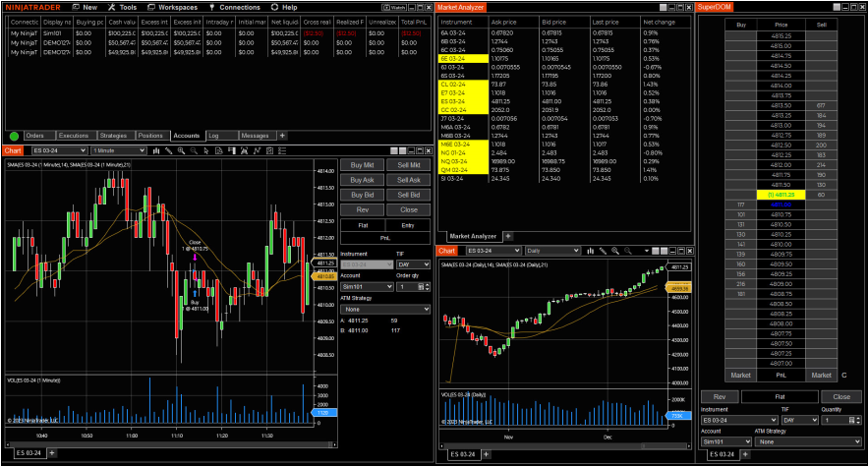
Task: Open the Help menu
Action: (x=284, y=7)
